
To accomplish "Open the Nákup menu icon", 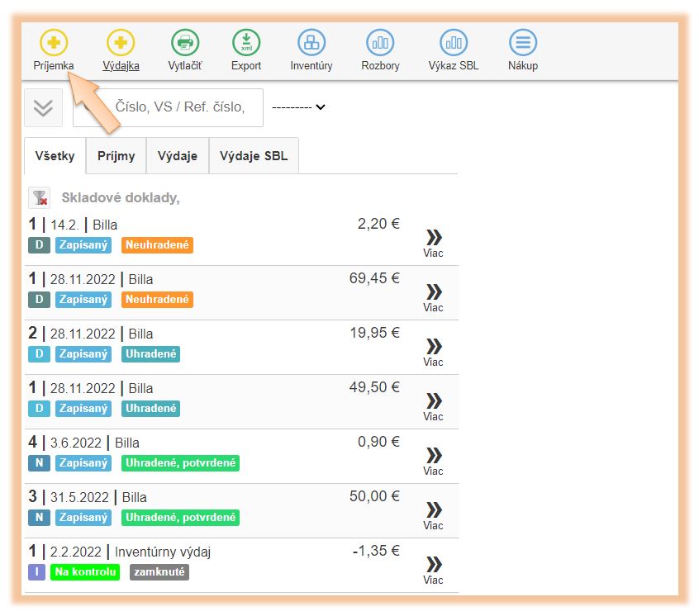I will click(x=522, y=42).
